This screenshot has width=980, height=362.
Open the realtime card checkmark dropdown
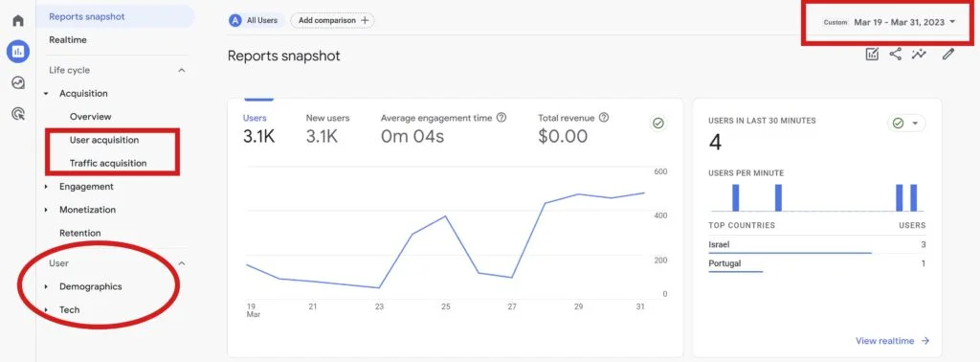[906, 124]
